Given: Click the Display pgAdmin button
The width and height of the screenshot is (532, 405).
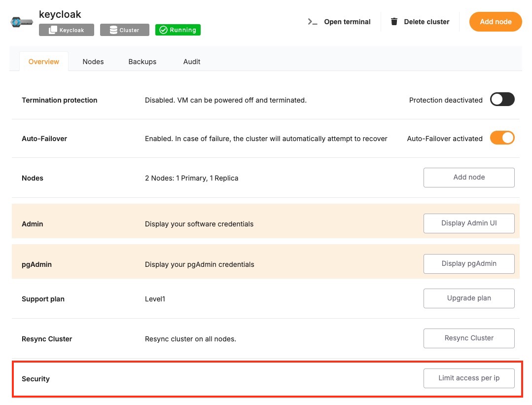Looking at the screenshot, I should coord(469,264).
